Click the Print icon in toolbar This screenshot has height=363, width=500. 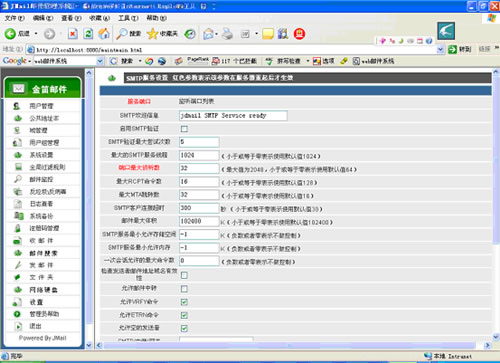[227, 33]
